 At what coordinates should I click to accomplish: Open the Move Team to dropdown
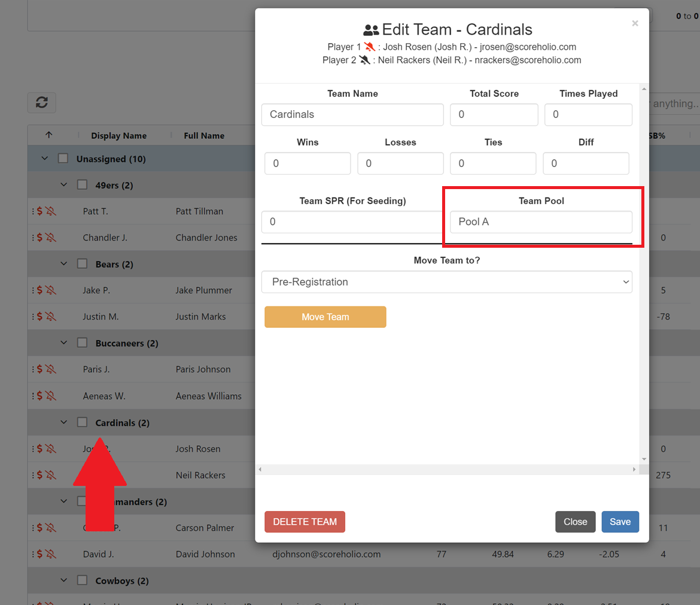(446, 282)
